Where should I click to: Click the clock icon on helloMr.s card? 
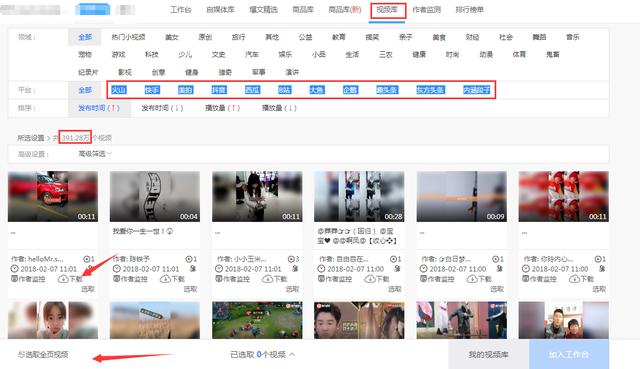pos(15,269)
